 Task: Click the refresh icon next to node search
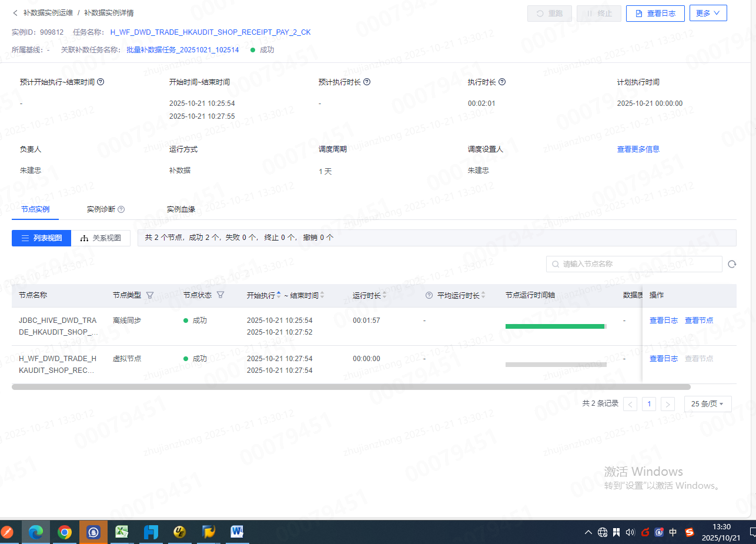[732, 265]
